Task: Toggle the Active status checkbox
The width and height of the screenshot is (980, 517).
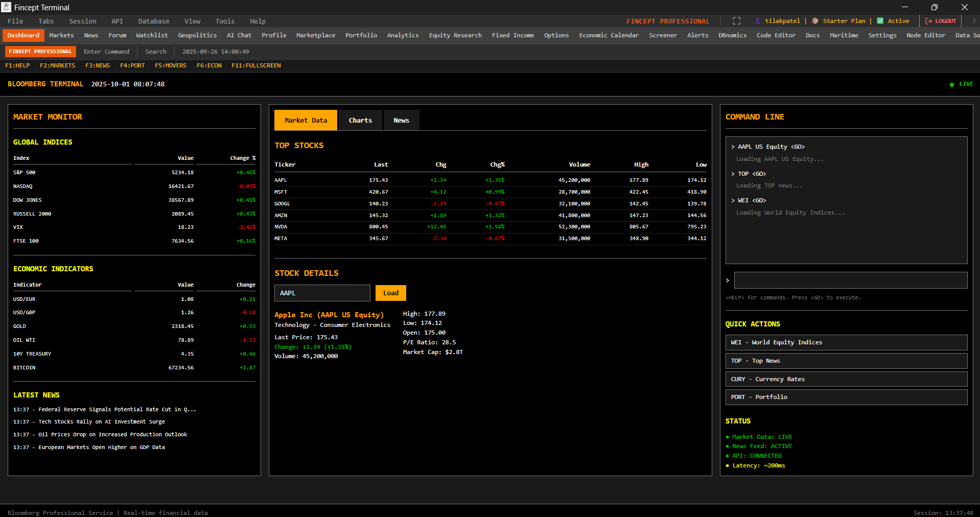Action: tap(880, 21)
